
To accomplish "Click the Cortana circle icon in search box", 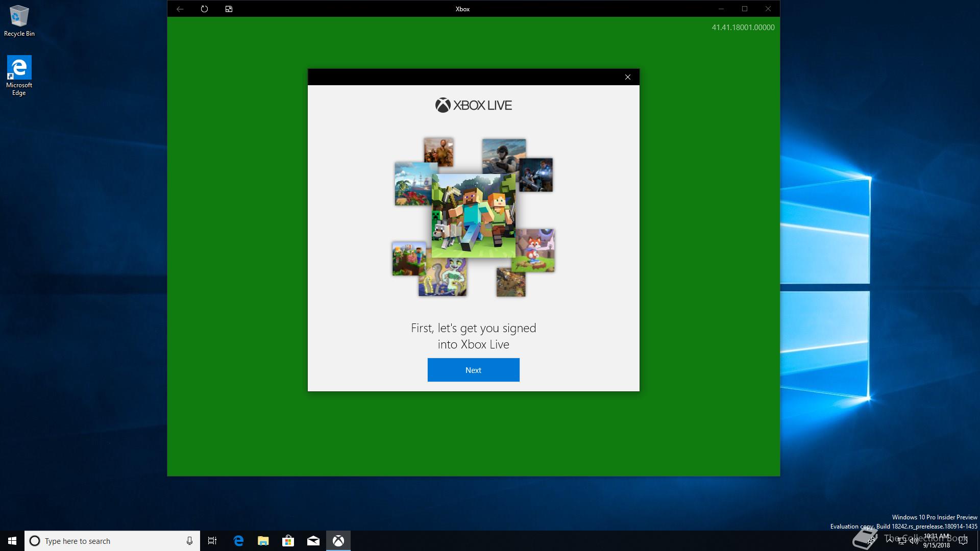I will point(35,541).
